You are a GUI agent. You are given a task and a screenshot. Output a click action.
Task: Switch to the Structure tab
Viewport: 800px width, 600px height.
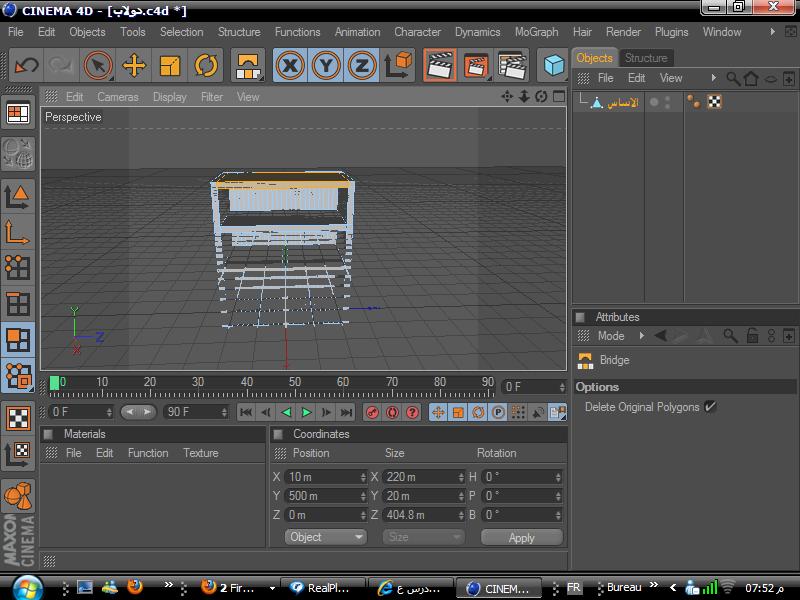point(646,58)
